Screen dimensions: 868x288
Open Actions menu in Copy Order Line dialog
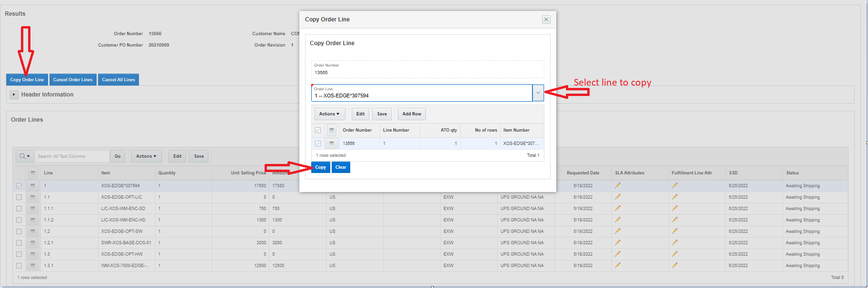329,114
